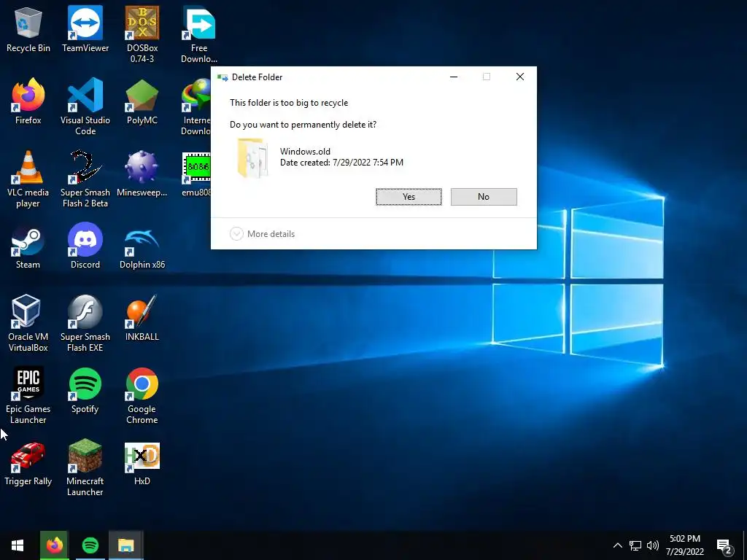This screenshot has height=560, width=747.
Task: Show hidden system tray icons
Action: [x=617, y=545]
